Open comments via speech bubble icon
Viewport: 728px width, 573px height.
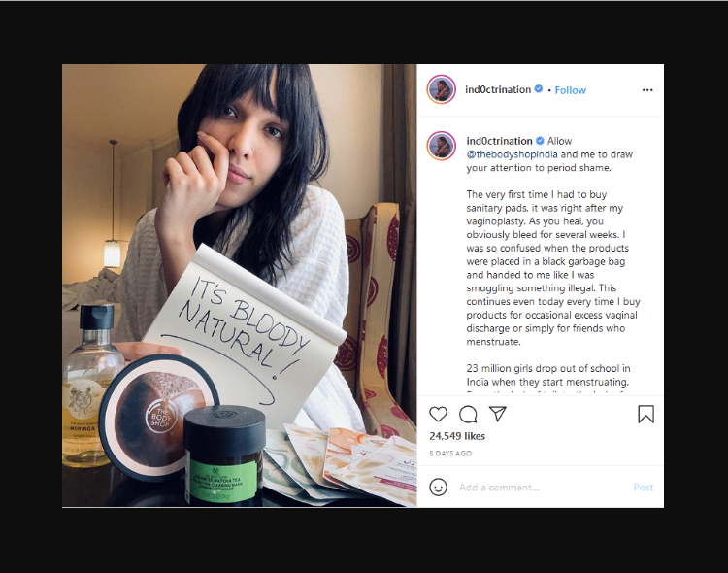pos(468,414)
